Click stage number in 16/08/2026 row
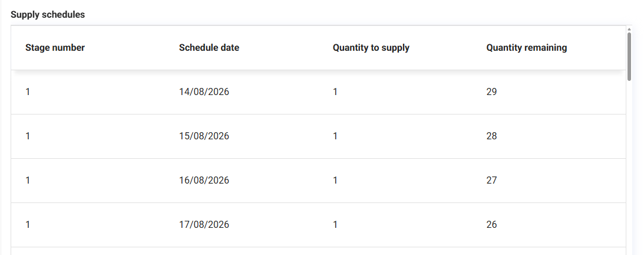The image size is (644, 255). pos(28,180)
